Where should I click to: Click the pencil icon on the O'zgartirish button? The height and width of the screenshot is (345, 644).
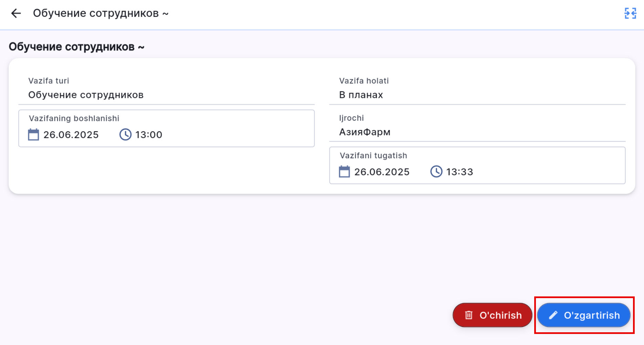pos(553,315)
